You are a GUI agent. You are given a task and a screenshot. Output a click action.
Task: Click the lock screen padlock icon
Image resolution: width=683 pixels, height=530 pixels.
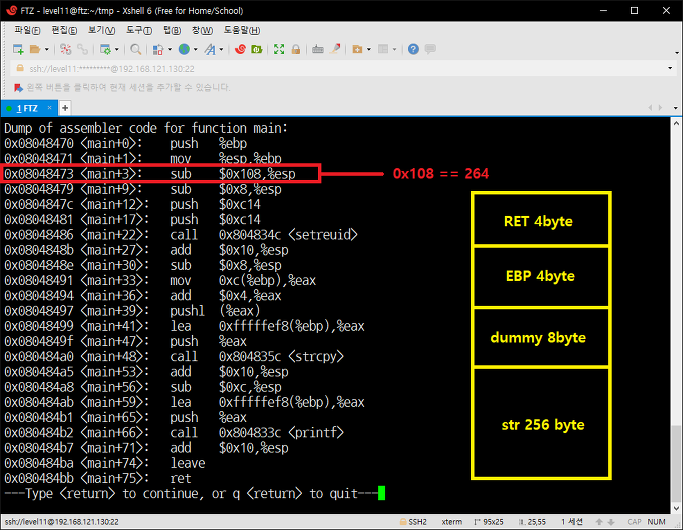[296, 49]
